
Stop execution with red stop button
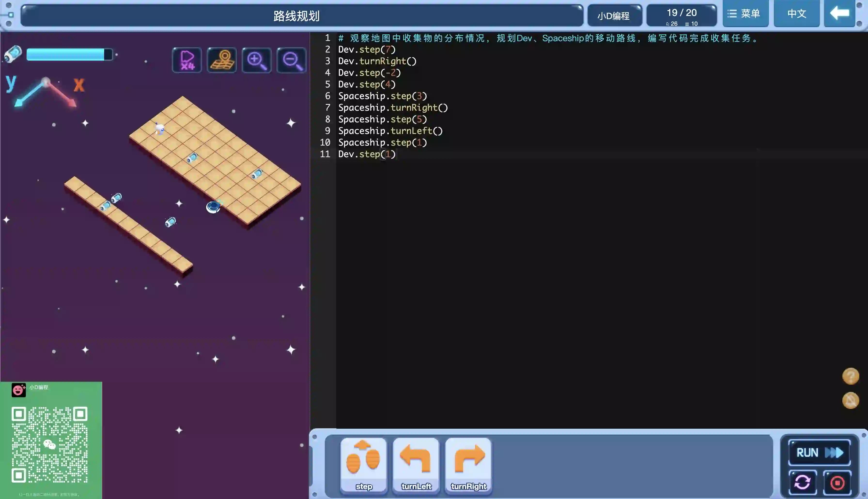(x=837, y=483)
